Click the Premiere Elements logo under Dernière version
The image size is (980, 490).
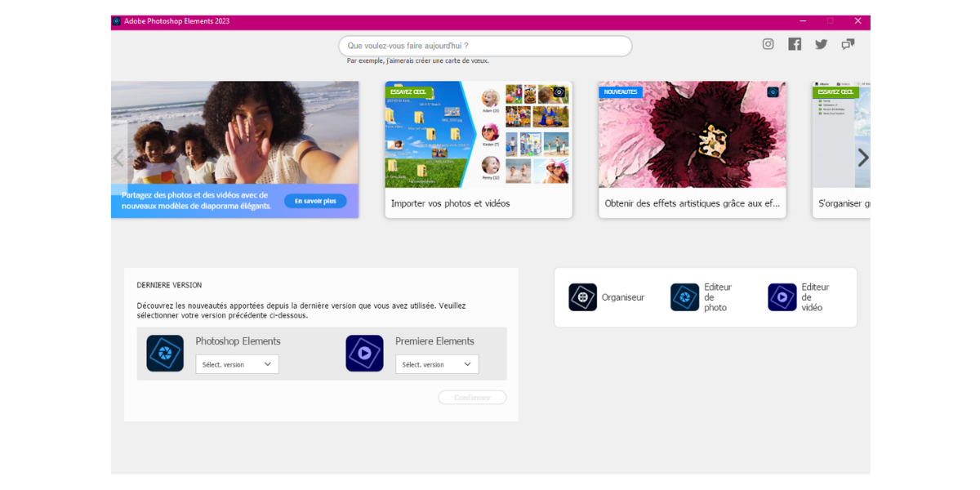click(x=364, y=354)
